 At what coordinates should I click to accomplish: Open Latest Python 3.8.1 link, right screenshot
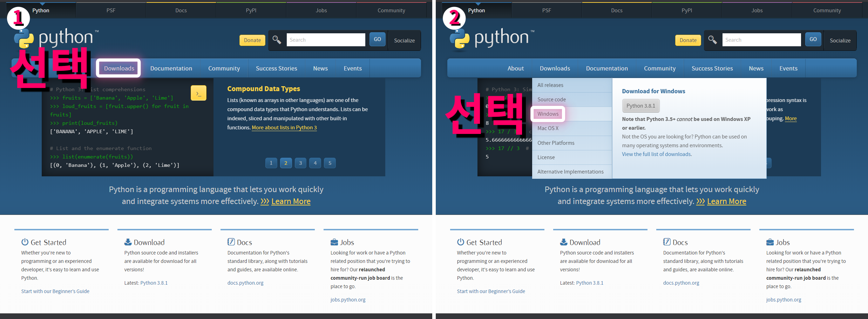tap(590, 283)
